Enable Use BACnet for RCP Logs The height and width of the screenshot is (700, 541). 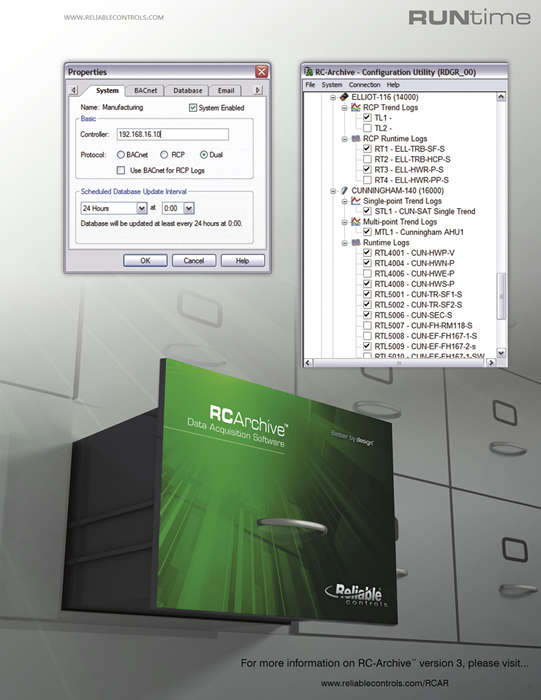coord(121,170)
